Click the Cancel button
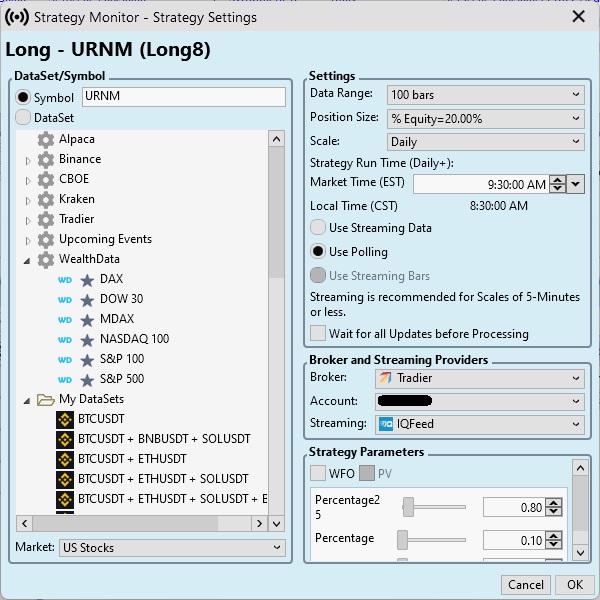 (x=526, y=585)
